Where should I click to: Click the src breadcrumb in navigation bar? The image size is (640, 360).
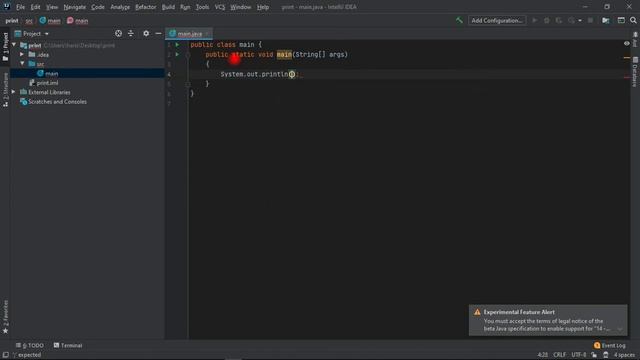[29, 20]
